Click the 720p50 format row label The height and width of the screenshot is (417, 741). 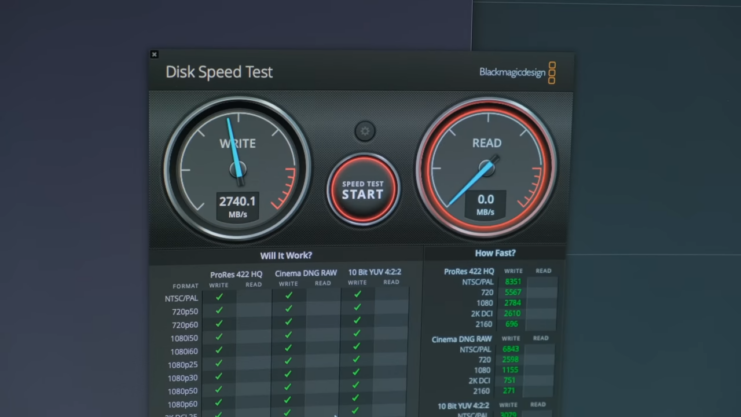pos(185,312)
